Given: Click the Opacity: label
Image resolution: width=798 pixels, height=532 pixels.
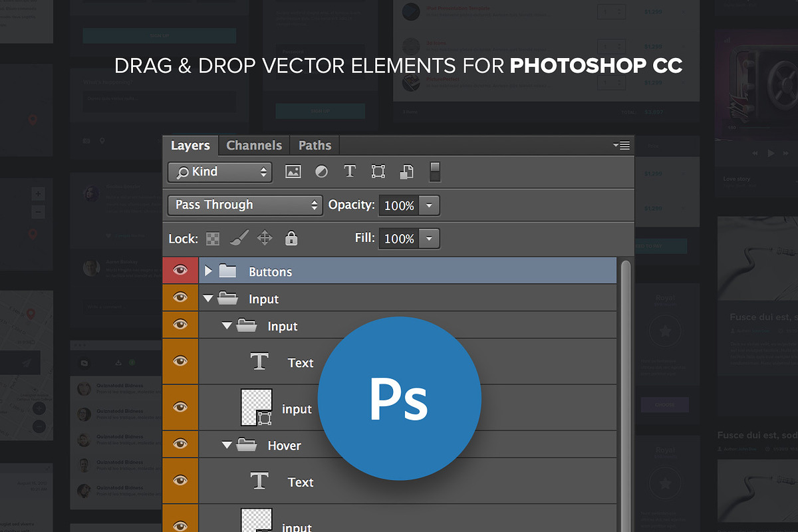Looking at the screenshot, I should point(352,205).
